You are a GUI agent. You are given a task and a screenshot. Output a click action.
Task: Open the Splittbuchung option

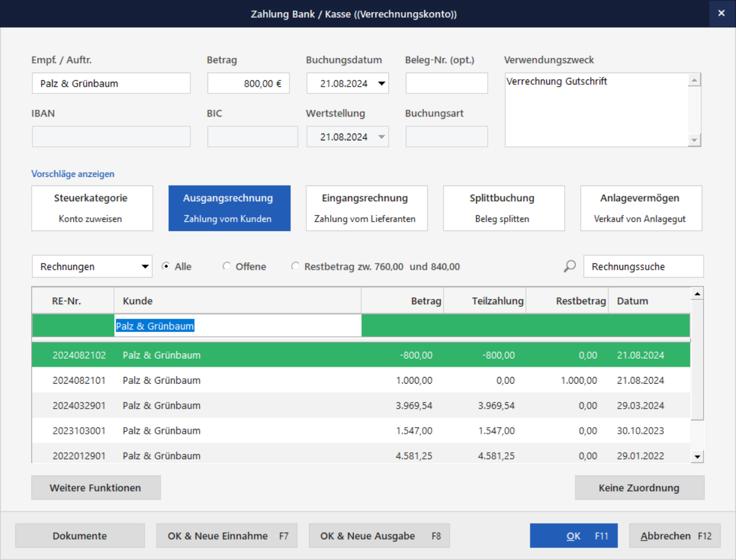(x=503, y=208)
